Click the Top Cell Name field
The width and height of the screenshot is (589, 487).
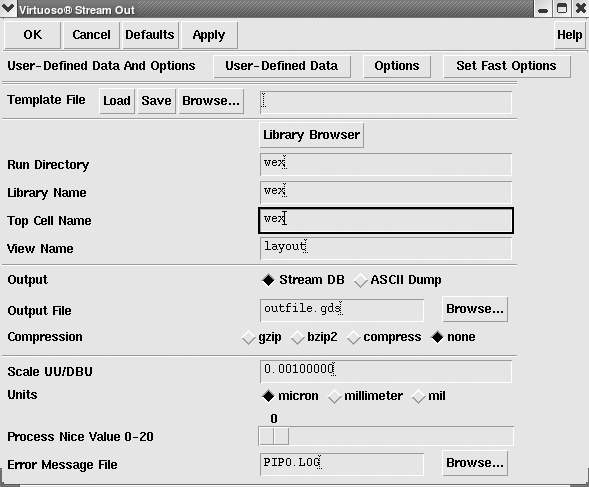pos(386,220)
